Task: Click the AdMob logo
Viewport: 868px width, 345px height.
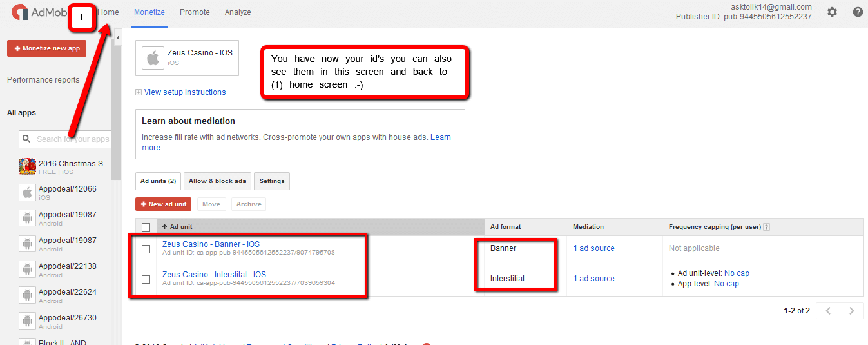Action: pyautogui.click(x=41, y=12)
